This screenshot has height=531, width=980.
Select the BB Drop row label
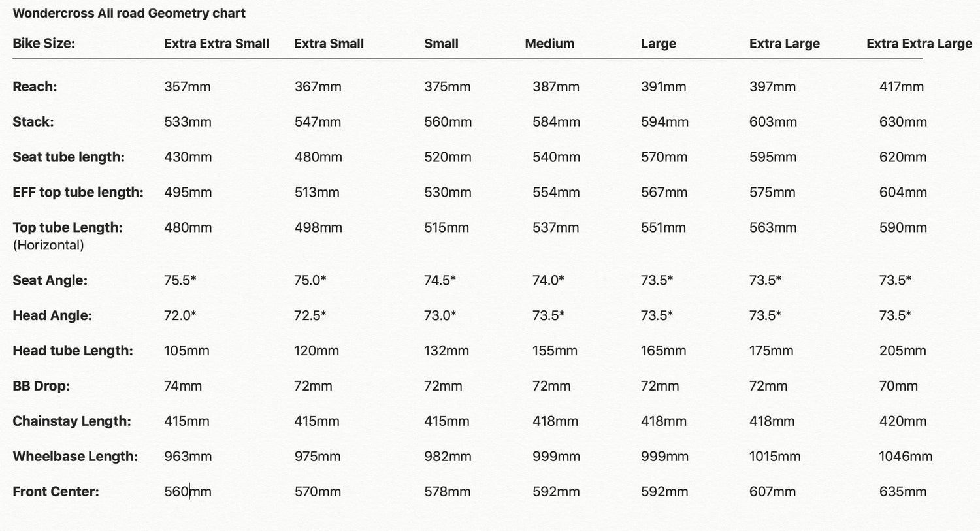(41, 386)
